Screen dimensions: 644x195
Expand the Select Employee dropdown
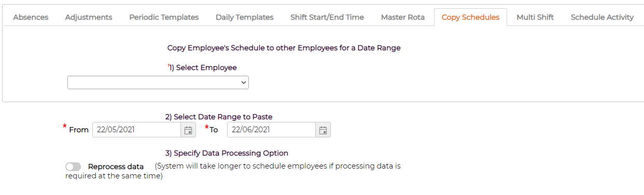pos(158,82)
